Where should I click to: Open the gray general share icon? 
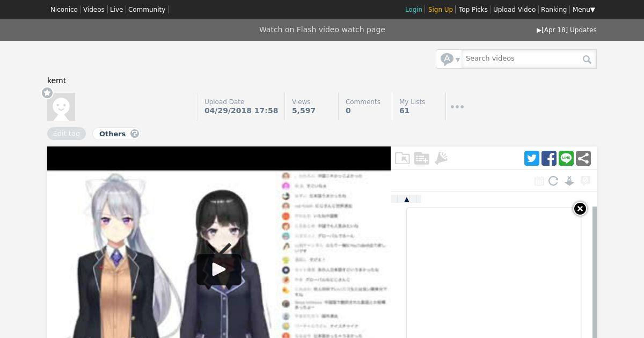pos(583,158)
